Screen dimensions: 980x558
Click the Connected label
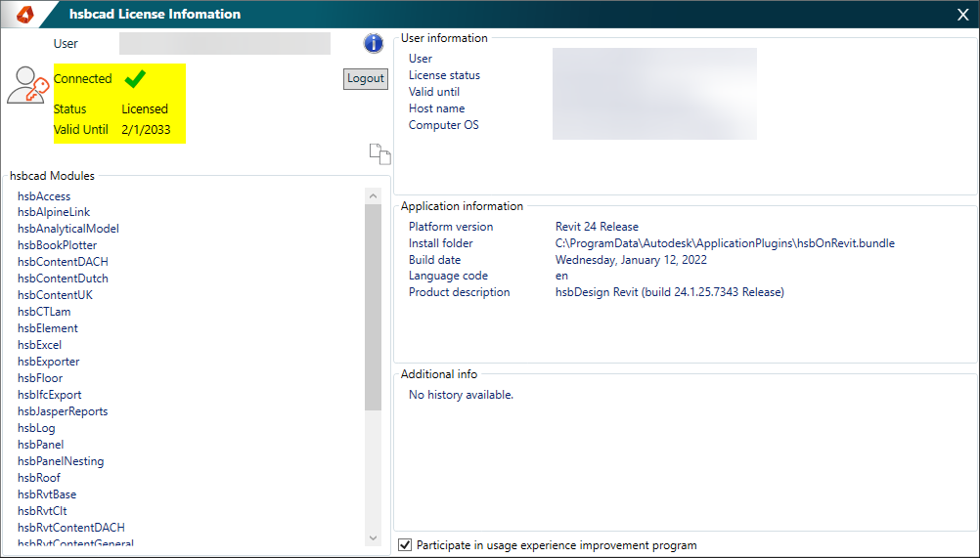coord(82,78)
